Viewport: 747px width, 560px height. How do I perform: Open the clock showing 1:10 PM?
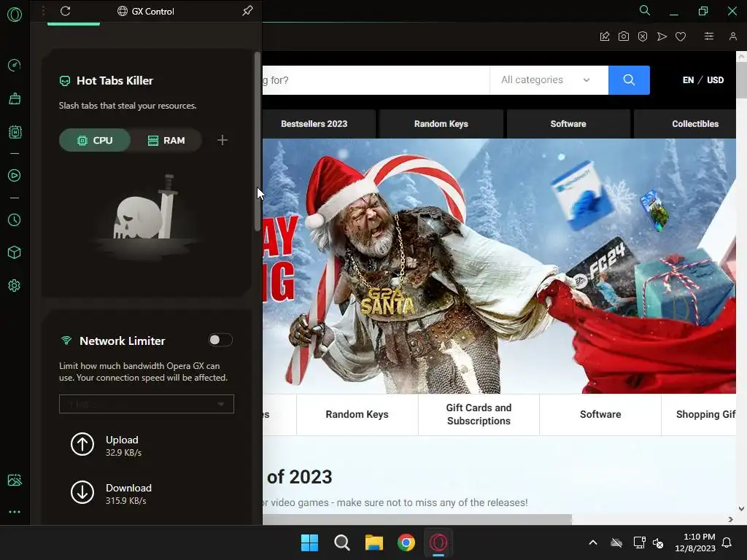point(695,542)
